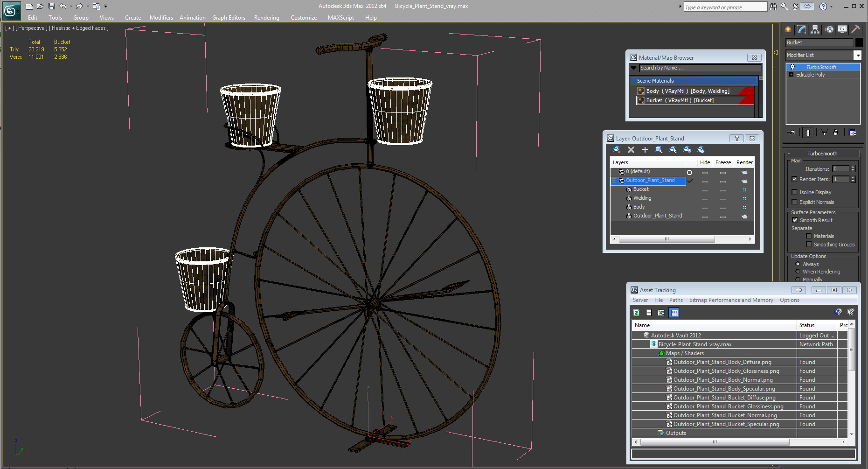
Task: Click Remove Modifier trash icon
Action: [x=836, y=133]
